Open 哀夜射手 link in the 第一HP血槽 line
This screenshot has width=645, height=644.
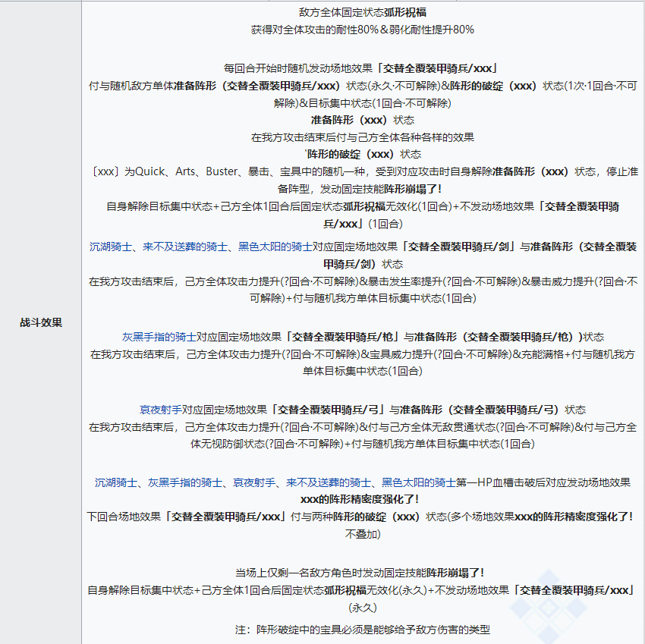[x=254, y=482]
